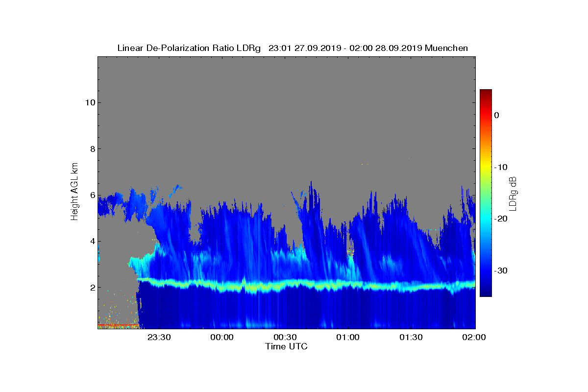
Task: Click the 'Time UTC' axis label
Action: pos(286,346)
